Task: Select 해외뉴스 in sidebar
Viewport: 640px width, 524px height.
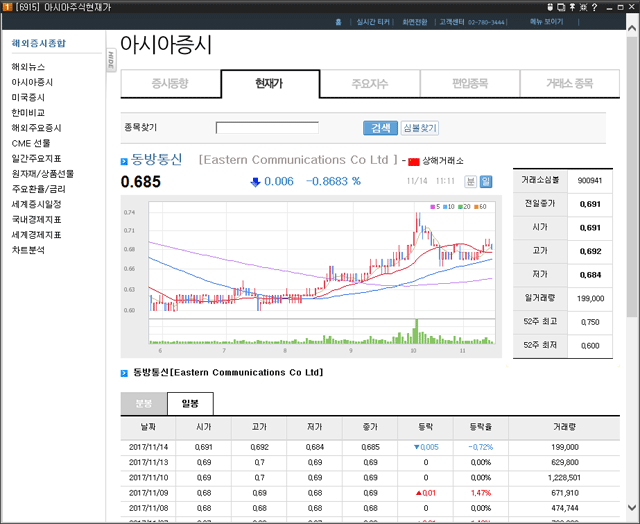Action: click(x=28, y=67)
